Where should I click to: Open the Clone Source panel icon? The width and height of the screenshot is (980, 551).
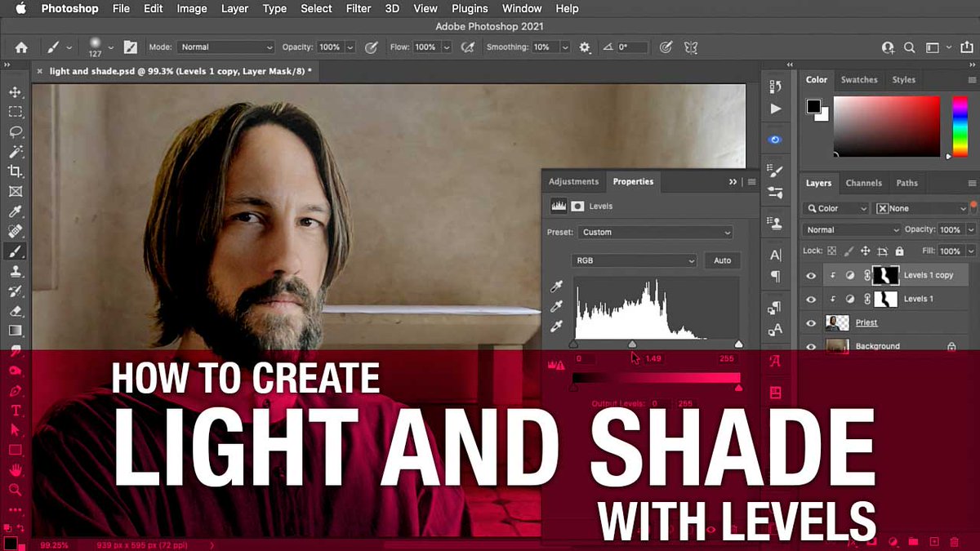coord(775,223)
